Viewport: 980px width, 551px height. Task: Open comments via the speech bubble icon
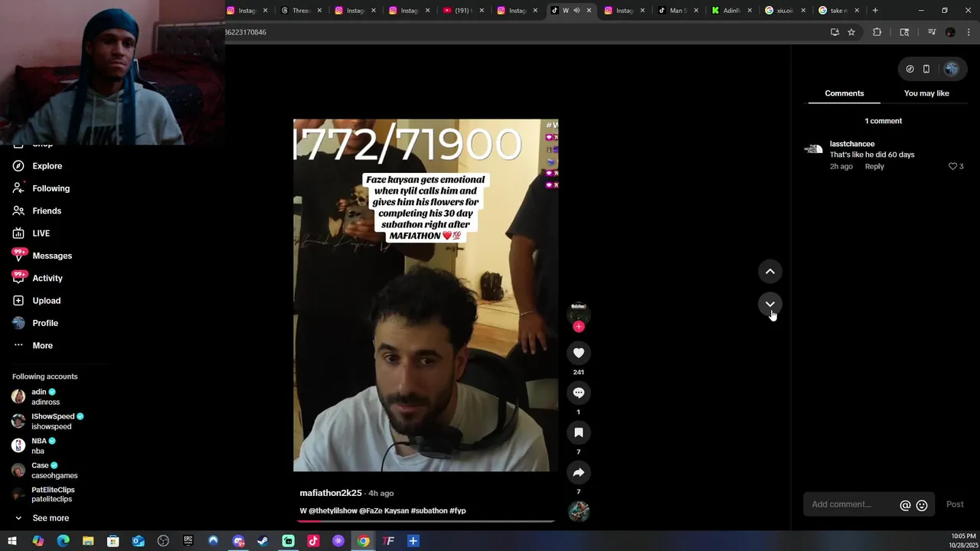579,393
